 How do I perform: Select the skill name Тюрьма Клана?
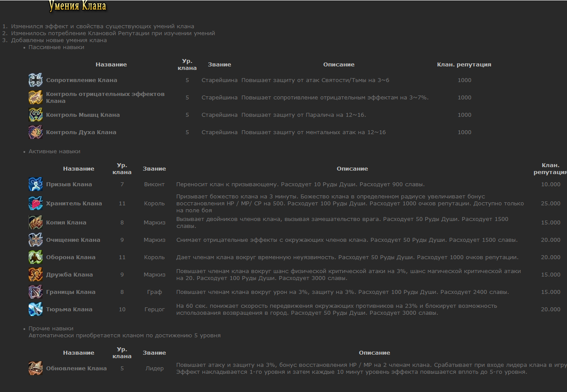69,309
